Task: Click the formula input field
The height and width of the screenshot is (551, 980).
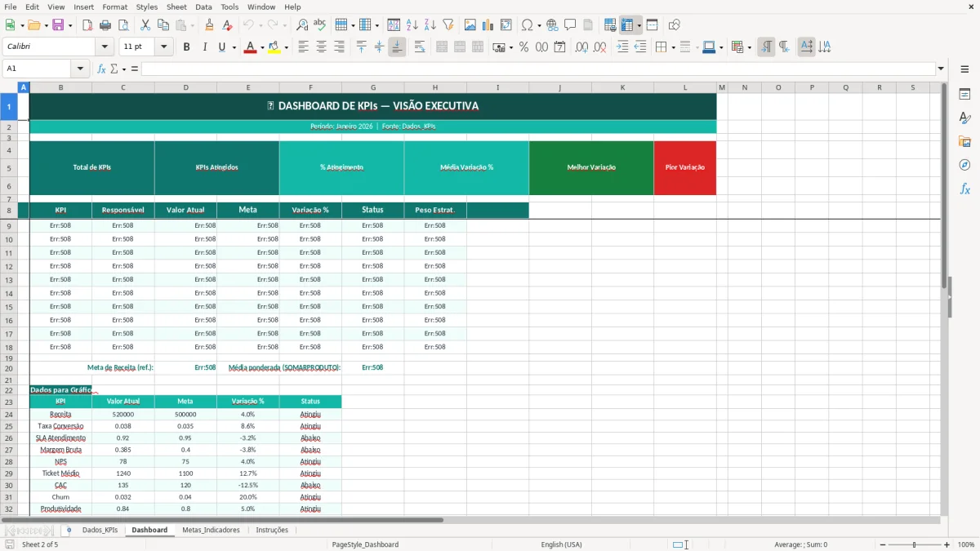Action: [x=538, y=69]
